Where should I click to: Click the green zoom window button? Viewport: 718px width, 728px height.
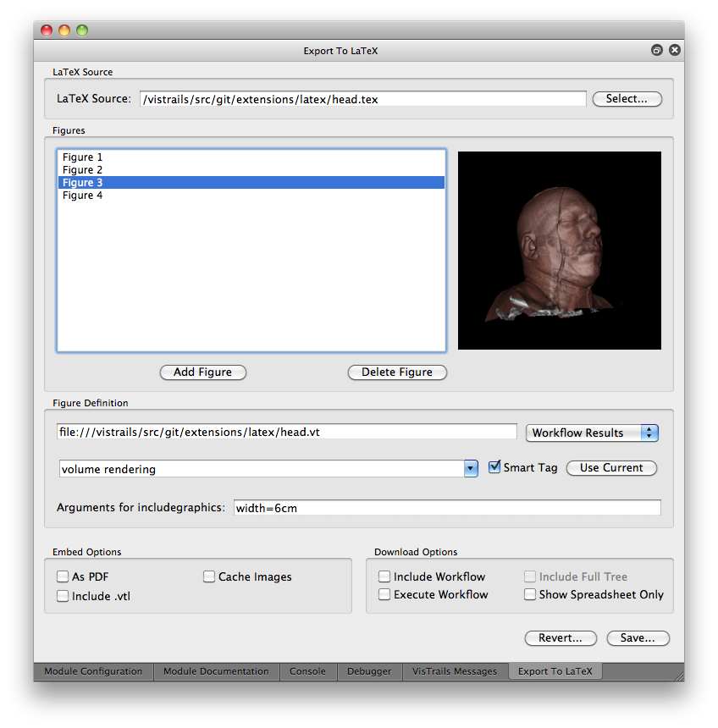82,30
